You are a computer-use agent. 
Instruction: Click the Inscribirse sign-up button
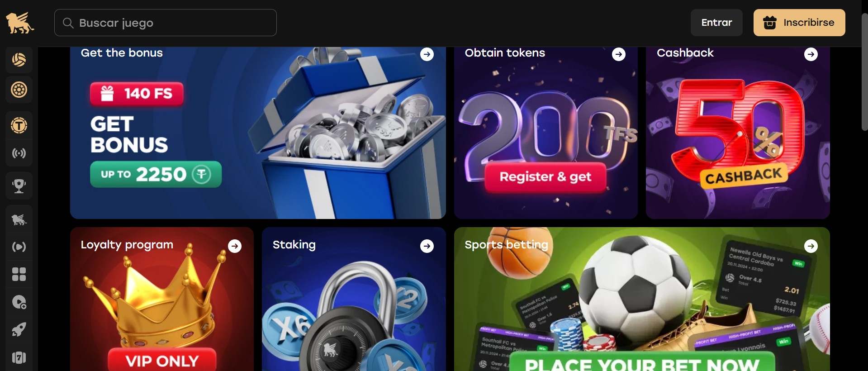tap(799, 23)
